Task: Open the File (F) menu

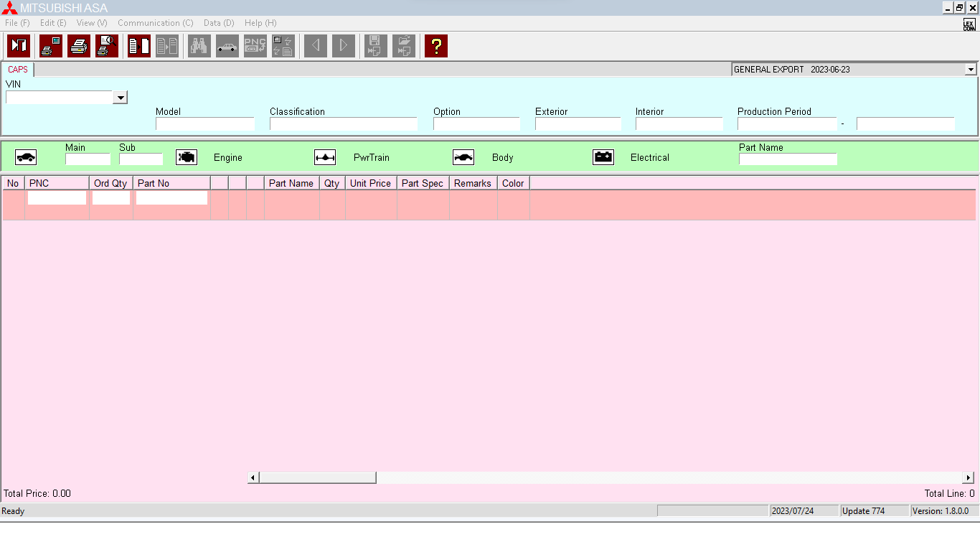Action: (x=17, y=22)
